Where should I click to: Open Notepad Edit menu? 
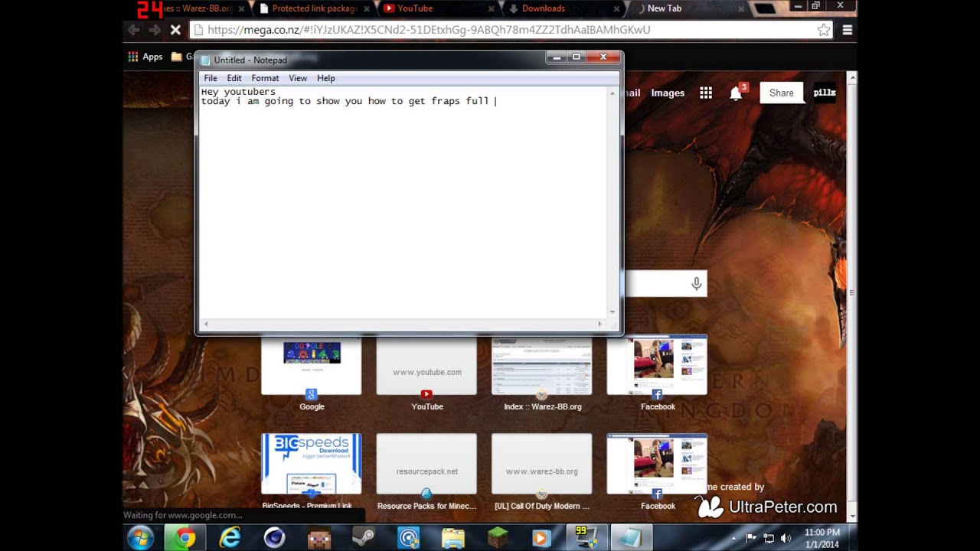click(x=234, y=78)
